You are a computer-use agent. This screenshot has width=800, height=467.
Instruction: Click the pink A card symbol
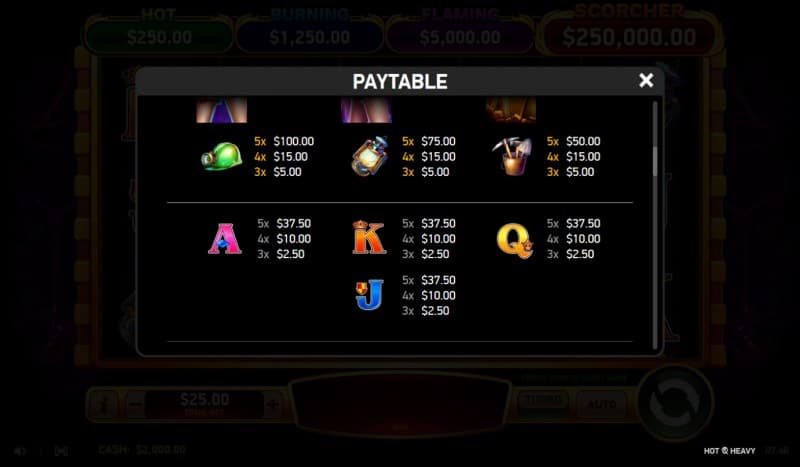coord(224,238)
